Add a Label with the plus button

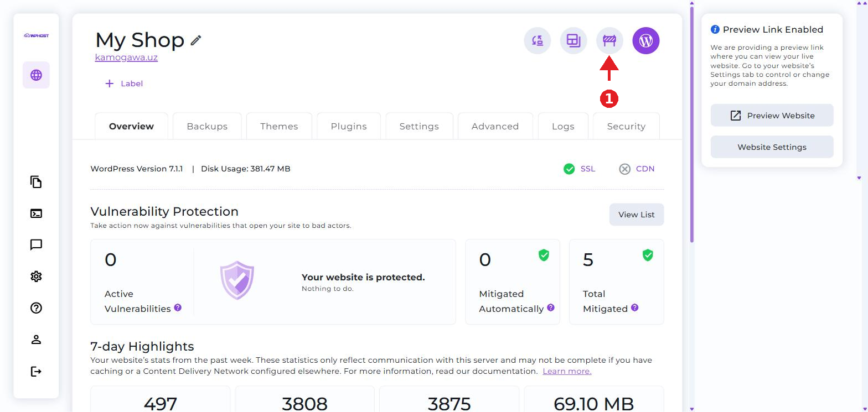point(124,84)
